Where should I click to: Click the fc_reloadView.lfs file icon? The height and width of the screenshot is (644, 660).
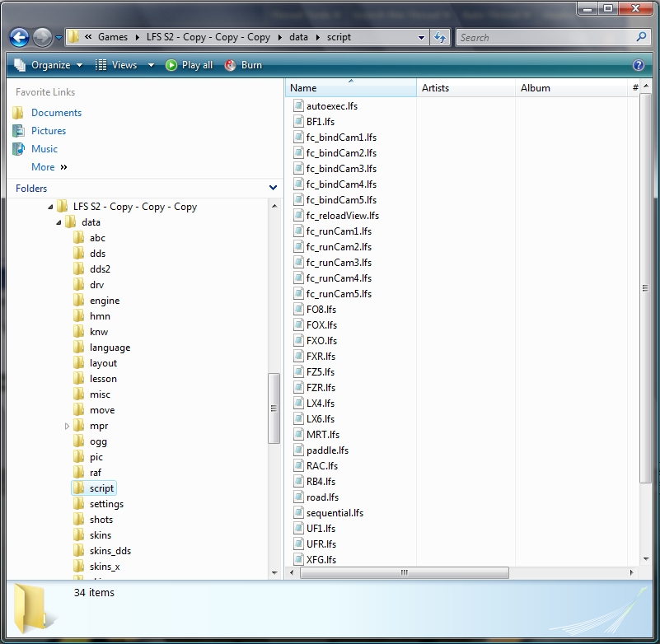[298, 216]
